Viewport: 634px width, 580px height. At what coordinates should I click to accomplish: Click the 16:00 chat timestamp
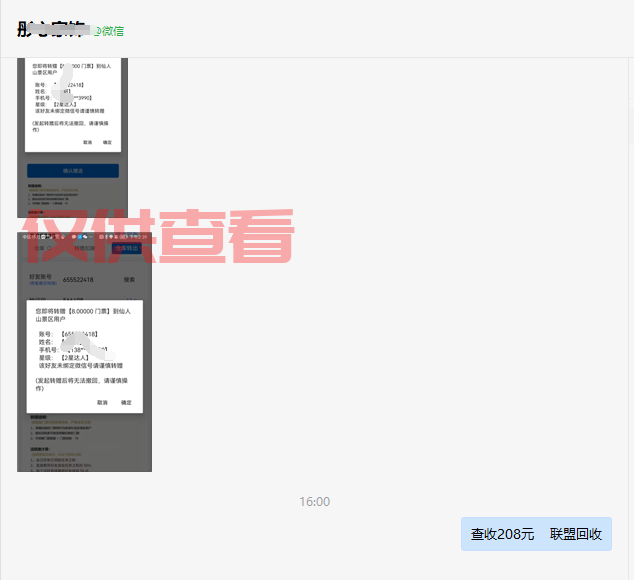[x=315, y=502]
